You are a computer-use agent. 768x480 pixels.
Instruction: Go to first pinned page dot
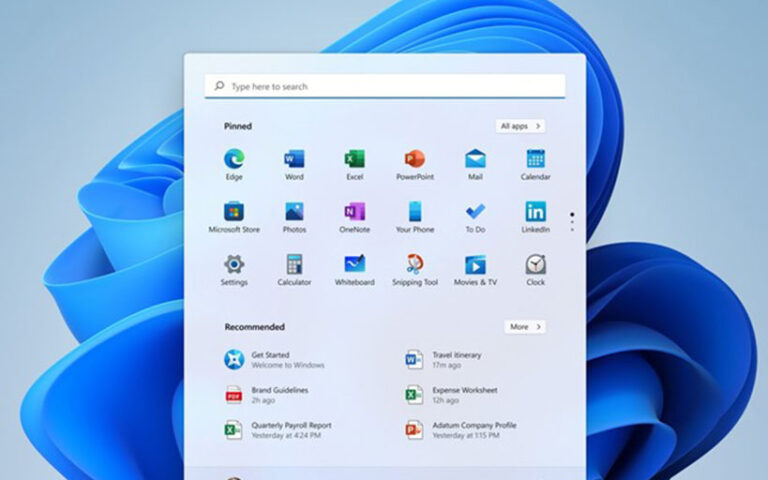click(572, 215)
